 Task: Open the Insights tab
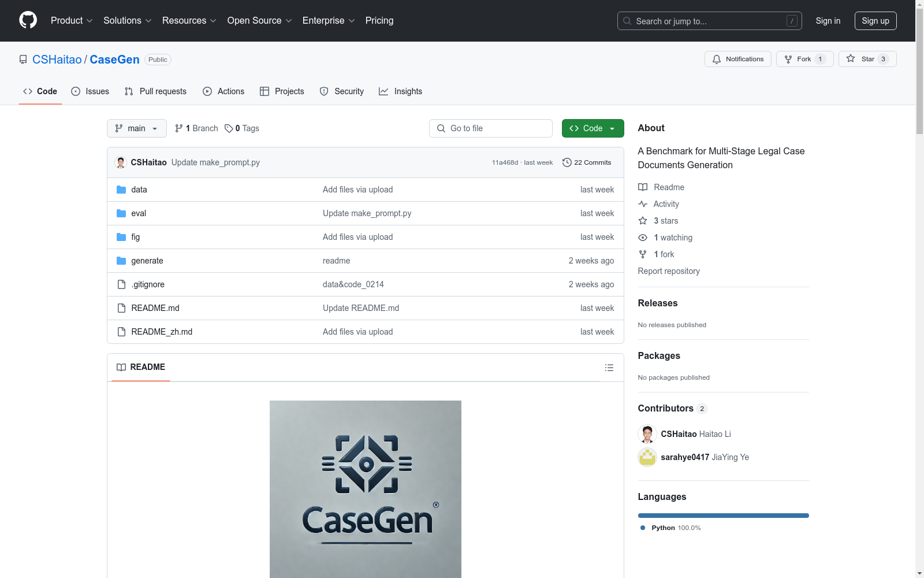click(401, 91)
